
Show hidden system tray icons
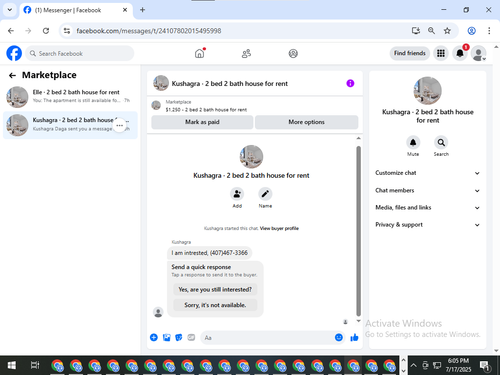[413, 365]
